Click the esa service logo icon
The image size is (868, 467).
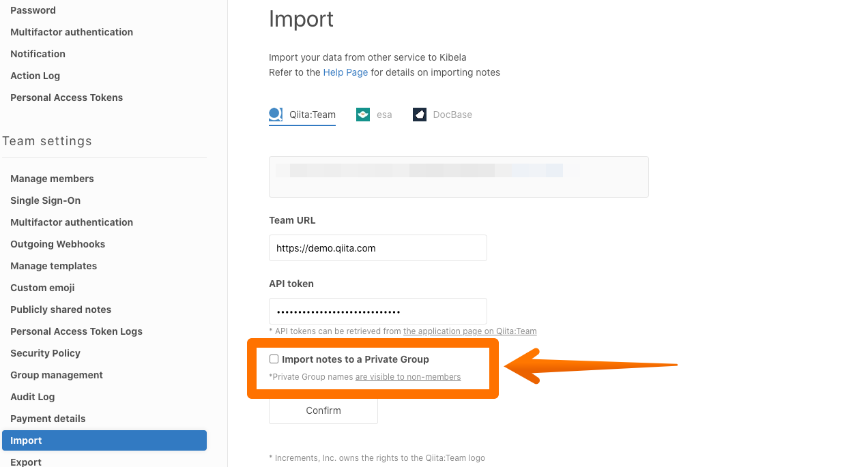(363, 115)
